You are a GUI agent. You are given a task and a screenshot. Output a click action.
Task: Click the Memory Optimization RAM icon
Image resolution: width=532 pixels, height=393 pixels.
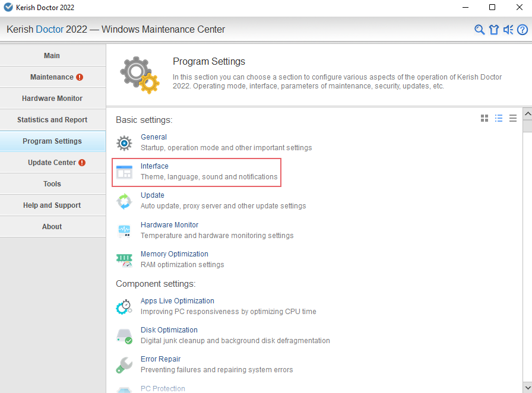point(124,260)
